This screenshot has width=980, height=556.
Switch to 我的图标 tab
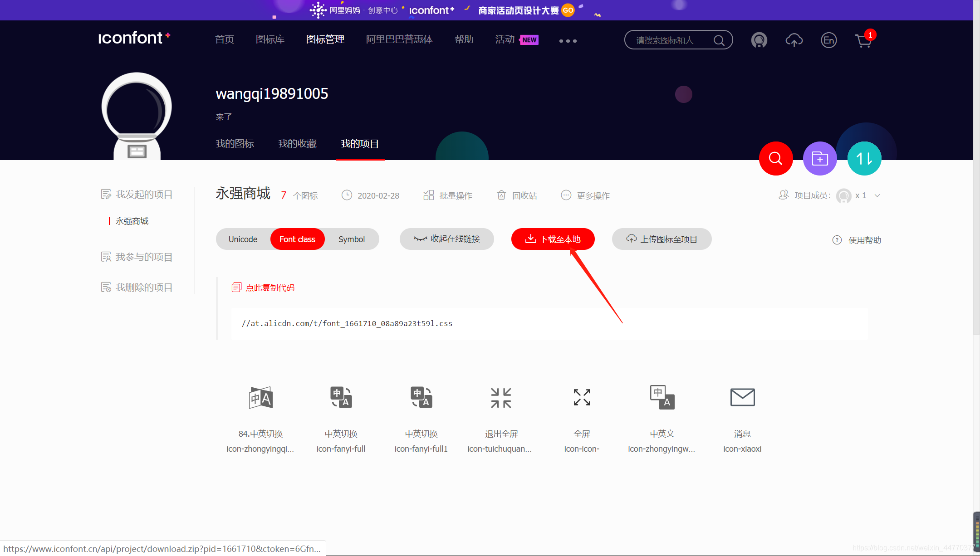click(x=235, y=144)
